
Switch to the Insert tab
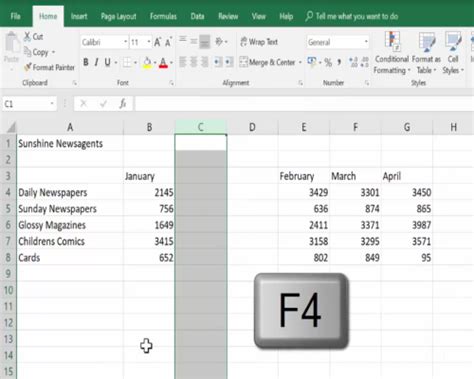[x=79, y=16]
